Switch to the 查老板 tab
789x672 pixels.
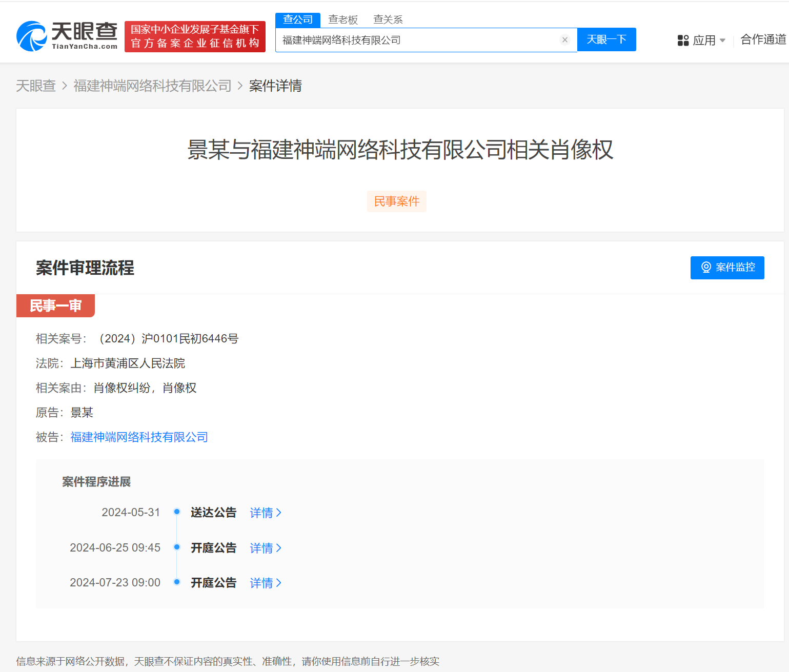point(342,19)
